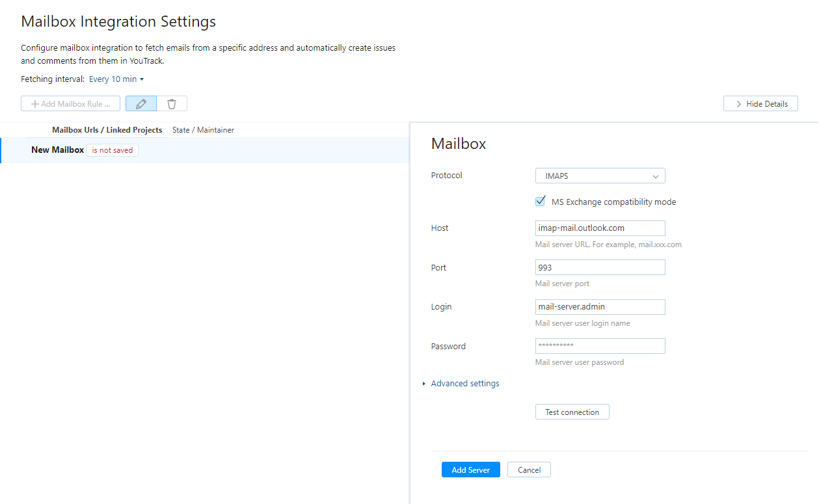Focus the Port field showing 993
Screen dimensions: 819x504
click(600, 267)
